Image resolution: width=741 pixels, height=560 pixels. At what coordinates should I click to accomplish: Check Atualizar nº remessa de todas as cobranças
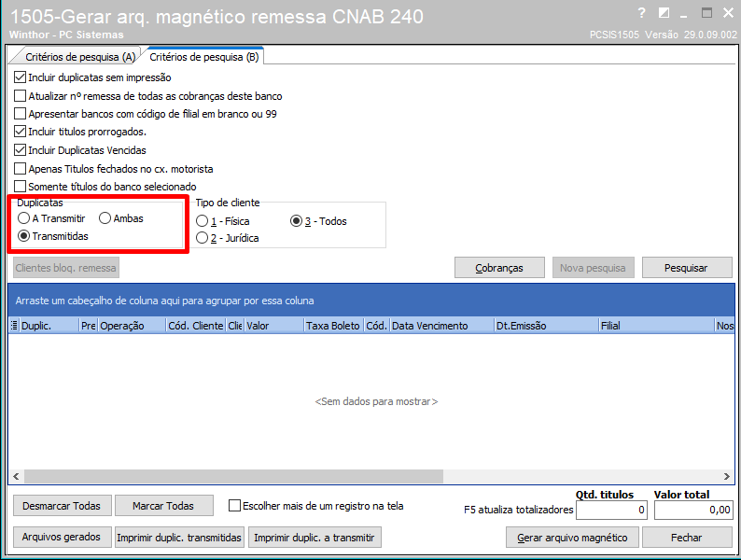pyautogui.click(x=20, y=96)
